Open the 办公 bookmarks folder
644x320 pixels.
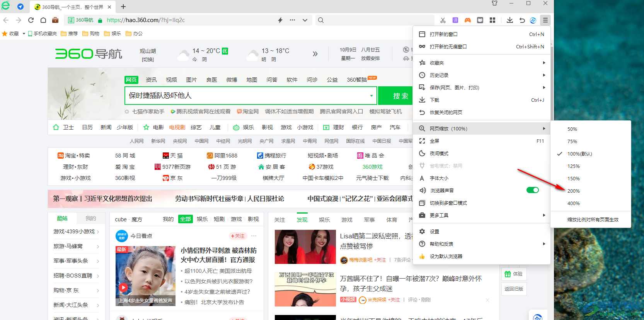[134, 34]
